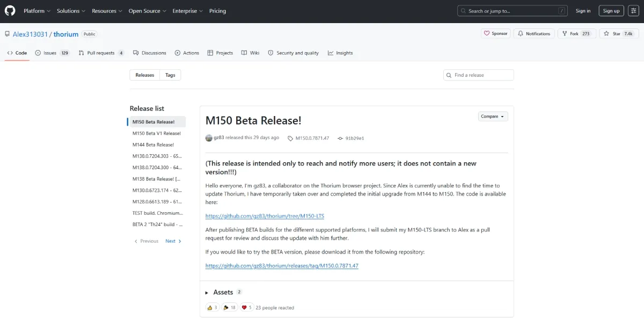Select release M138.0.7204.300 in list

click(157, 168)
